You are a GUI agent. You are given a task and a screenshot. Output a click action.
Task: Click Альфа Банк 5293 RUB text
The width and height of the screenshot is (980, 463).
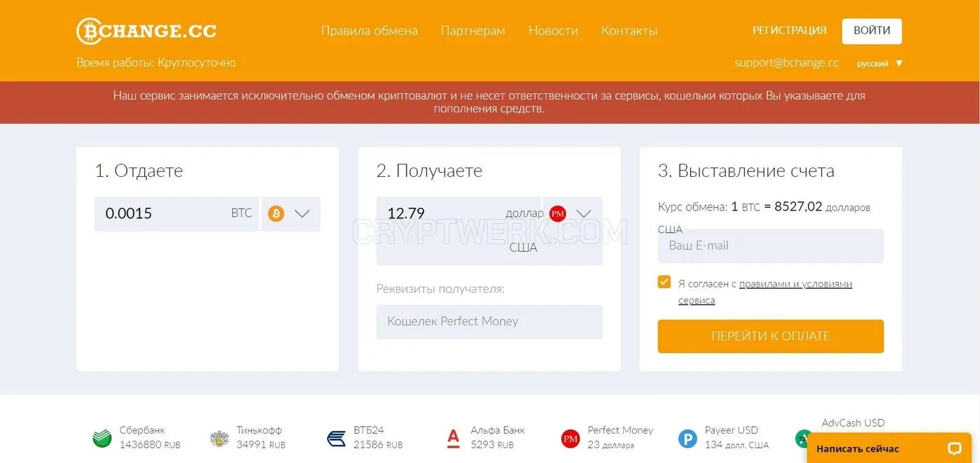[x=497, y=437]
